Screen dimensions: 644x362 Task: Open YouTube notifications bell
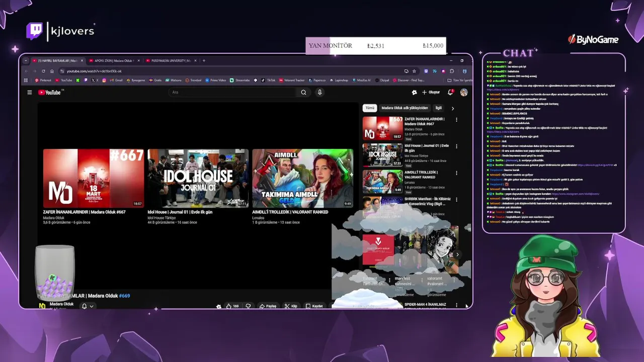pyautogui.click(x=451, y=93)
